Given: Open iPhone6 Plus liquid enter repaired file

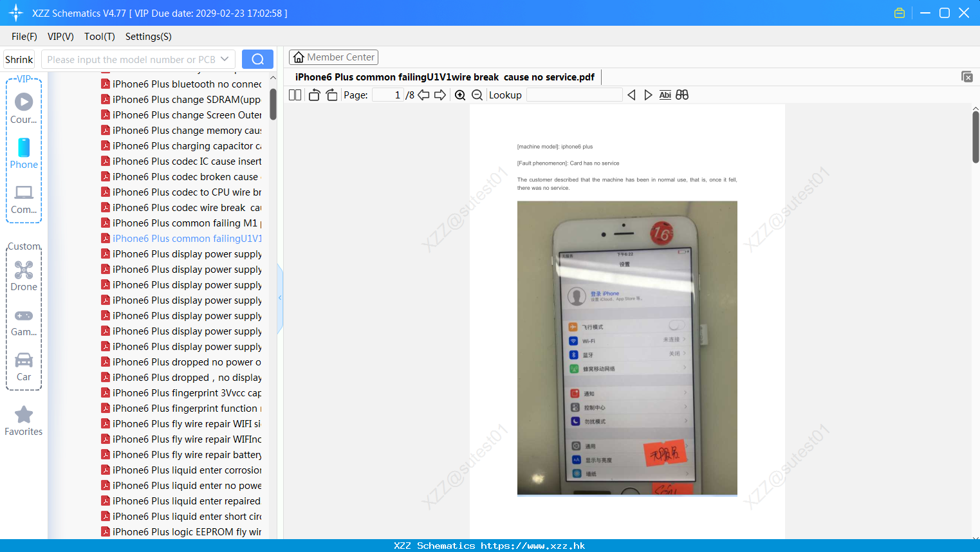Looking at the screenshot, I should click(181, 501).
